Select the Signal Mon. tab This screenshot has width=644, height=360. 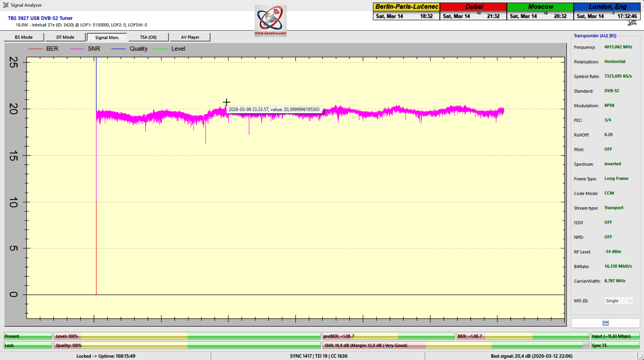(x=107, y=37)
